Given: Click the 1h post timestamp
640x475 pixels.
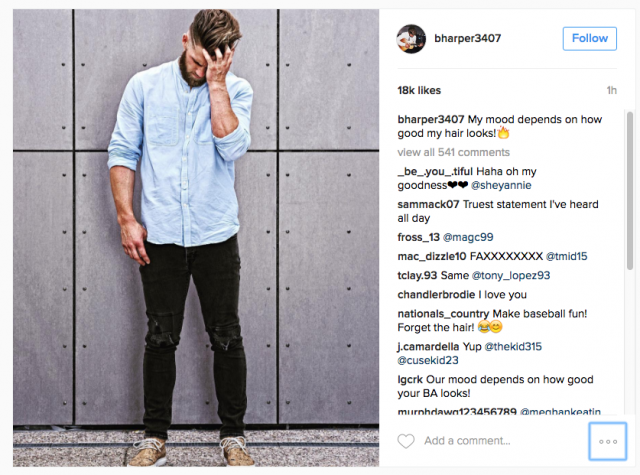Looking at the screenshot, I should (x=611, y=90).
